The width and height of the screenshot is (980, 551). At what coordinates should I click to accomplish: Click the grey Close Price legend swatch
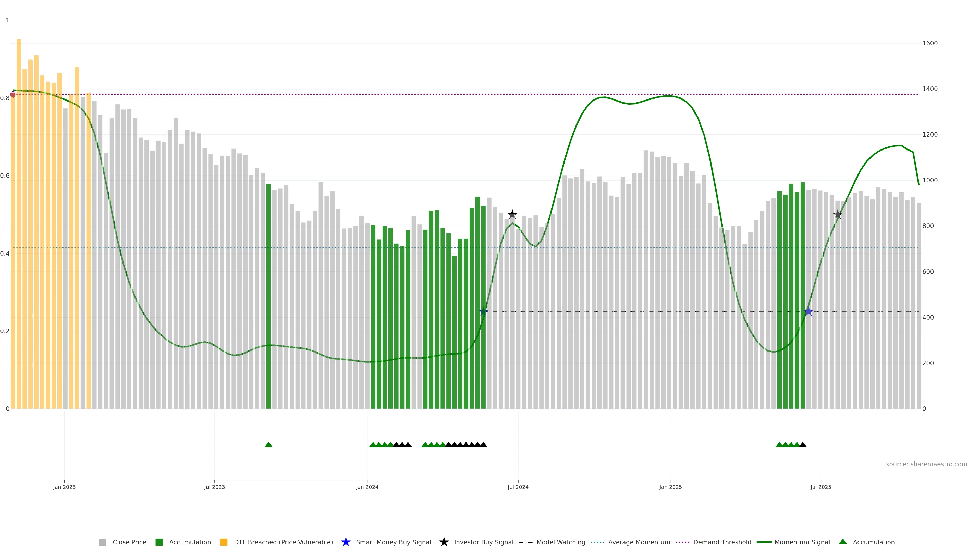tap(103, 542)
